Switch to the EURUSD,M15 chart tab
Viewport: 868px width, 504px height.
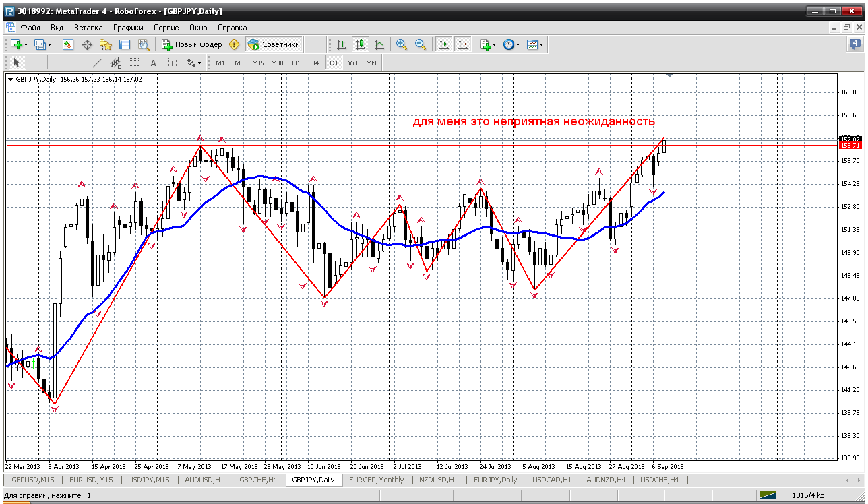(90, 480)
